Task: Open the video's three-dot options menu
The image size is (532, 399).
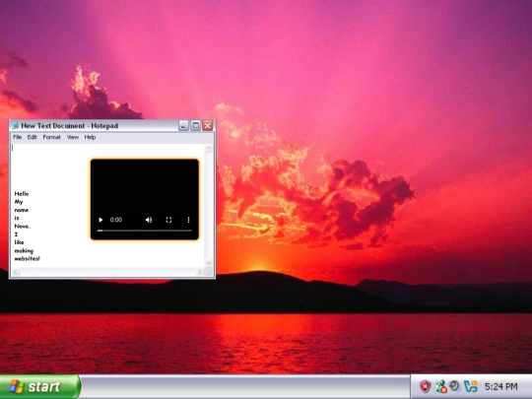Action: point(188,220)
